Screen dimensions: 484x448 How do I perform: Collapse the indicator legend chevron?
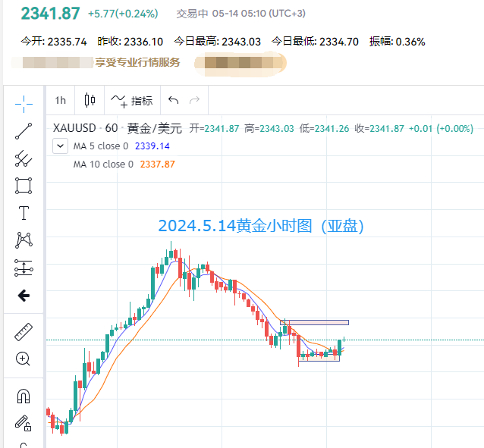pos(61,146)
